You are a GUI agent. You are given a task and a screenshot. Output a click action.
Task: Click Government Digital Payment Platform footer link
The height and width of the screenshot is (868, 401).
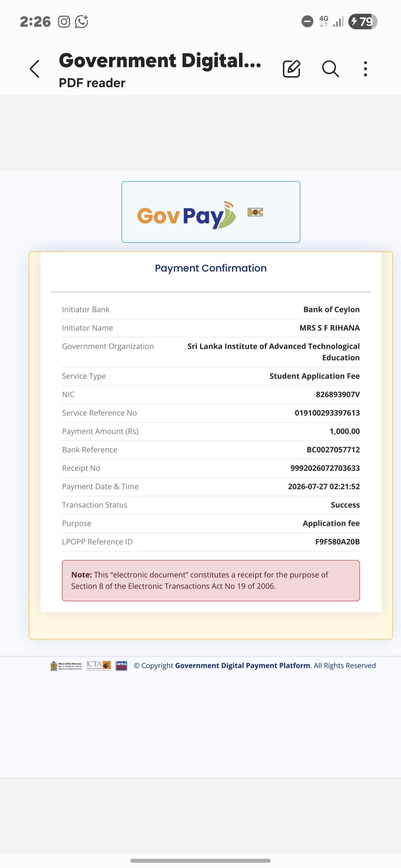click(x=243, y=665)
